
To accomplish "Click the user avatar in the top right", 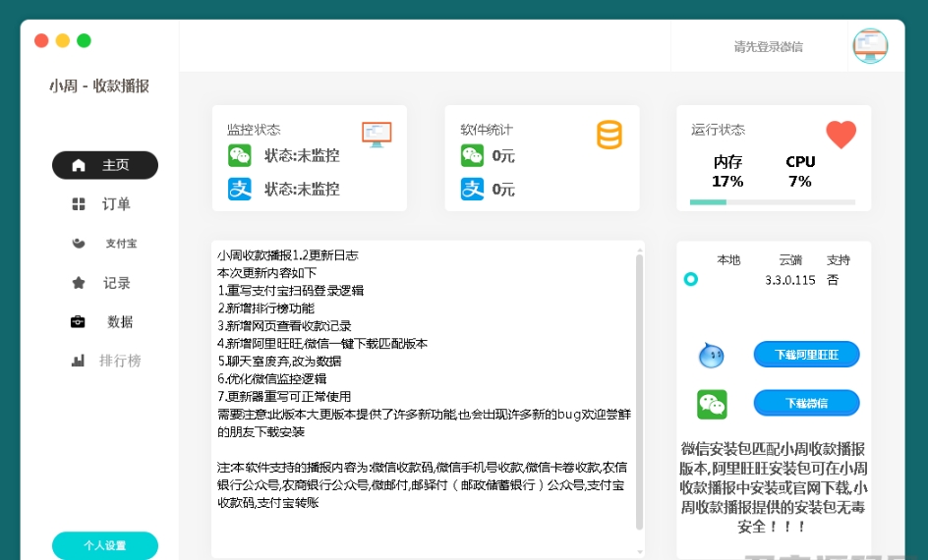I will click(871, 46).
